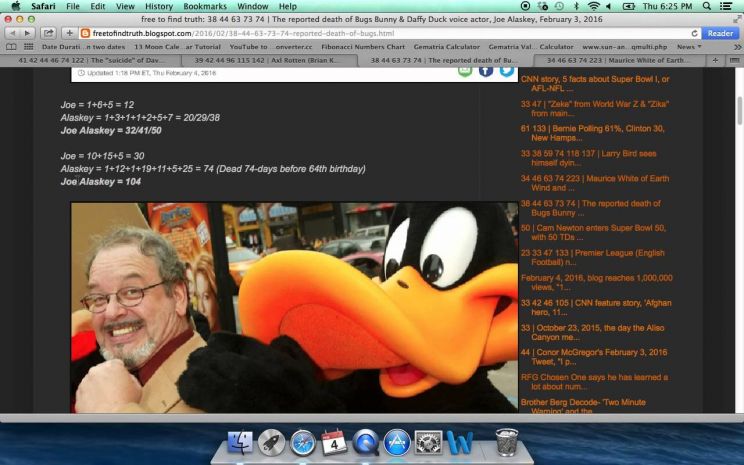This screenshot has width=744, height=465.
Task: Show more bookmarks via double chevron
Action: pos(737,47)
